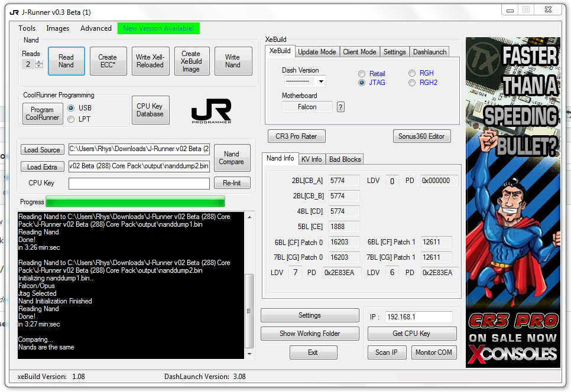Switch to the XeBuild tab
Viewport: 571px width, 392px height.
280,51
